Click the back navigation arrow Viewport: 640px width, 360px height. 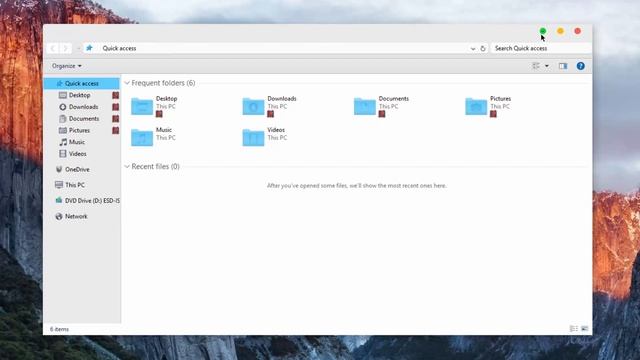click(53, 48)
